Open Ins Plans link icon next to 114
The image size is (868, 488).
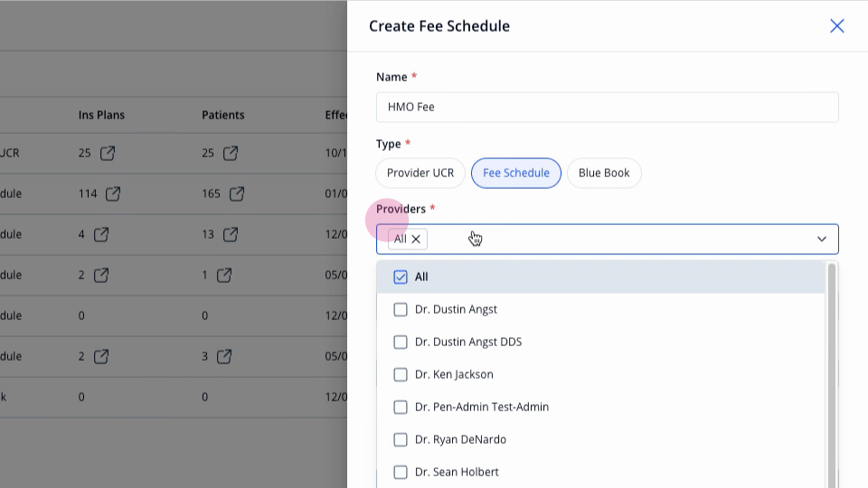coord(113,193)
